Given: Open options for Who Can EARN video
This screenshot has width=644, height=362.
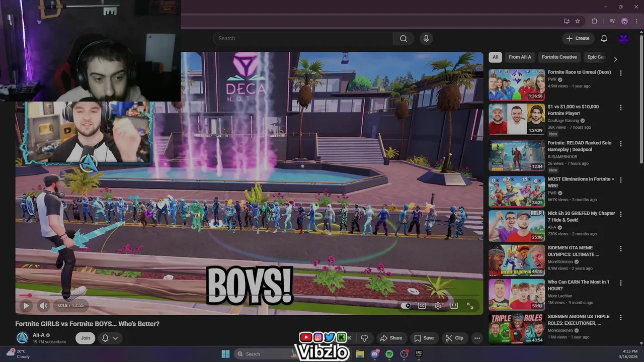Looking at the screenshot, I should click(x=620, y=283).
